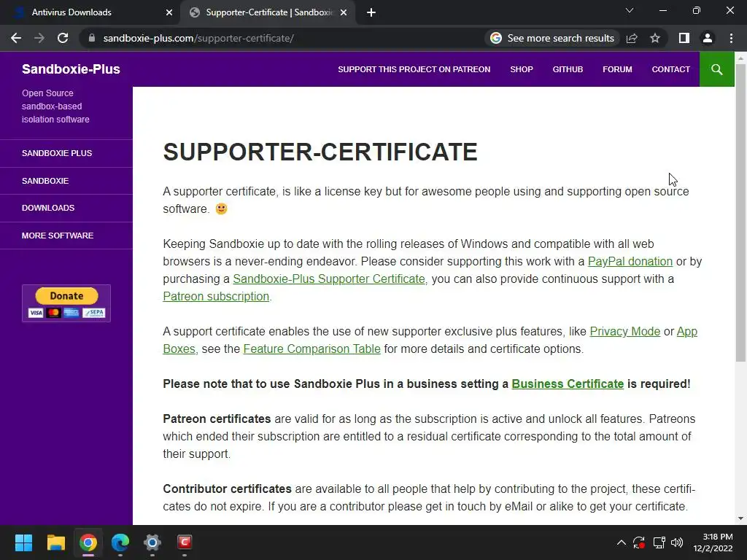Open the App Boxes link
747x560 pixels.
[686, 332]
